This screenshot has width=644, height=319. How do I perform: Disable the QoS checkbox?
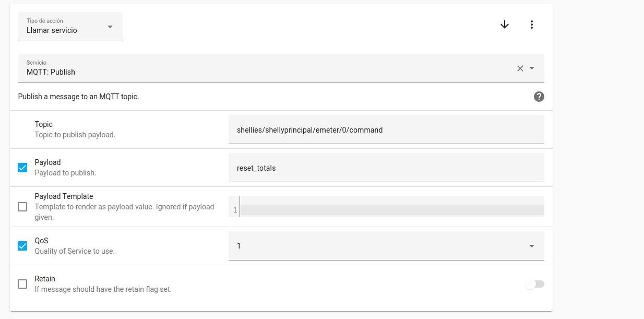22,245
